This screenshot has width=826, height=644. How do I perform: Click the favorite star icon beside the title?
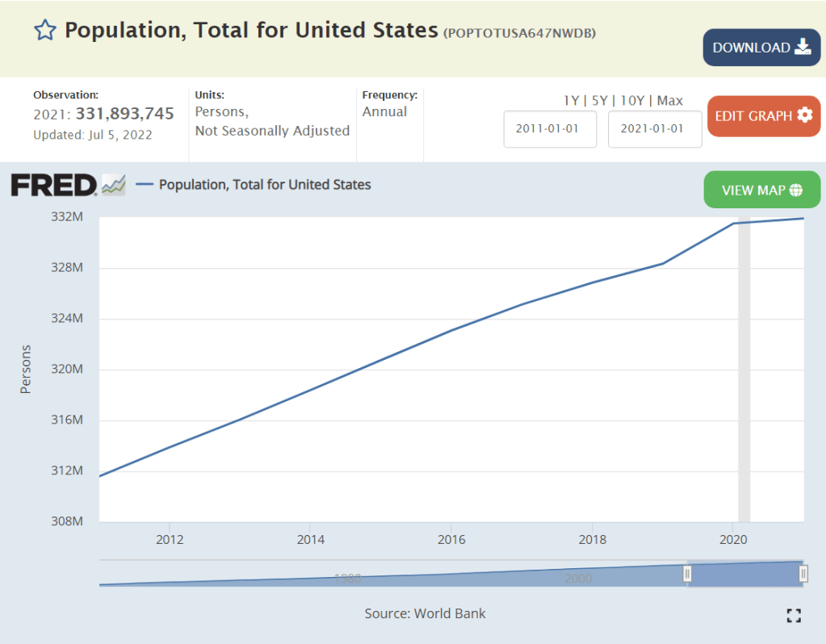pyautogui.click(x=44, y=31)
